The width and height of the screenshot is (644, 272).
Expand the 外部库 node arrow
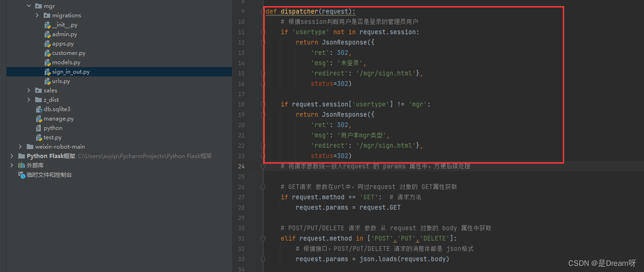coord(12,166)
